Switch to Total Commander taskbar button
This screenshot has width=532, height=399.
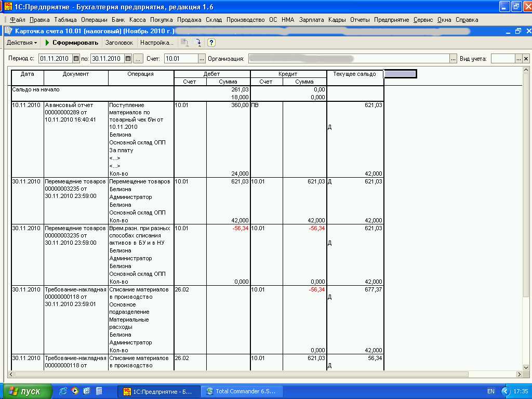[x=242, y=391]
